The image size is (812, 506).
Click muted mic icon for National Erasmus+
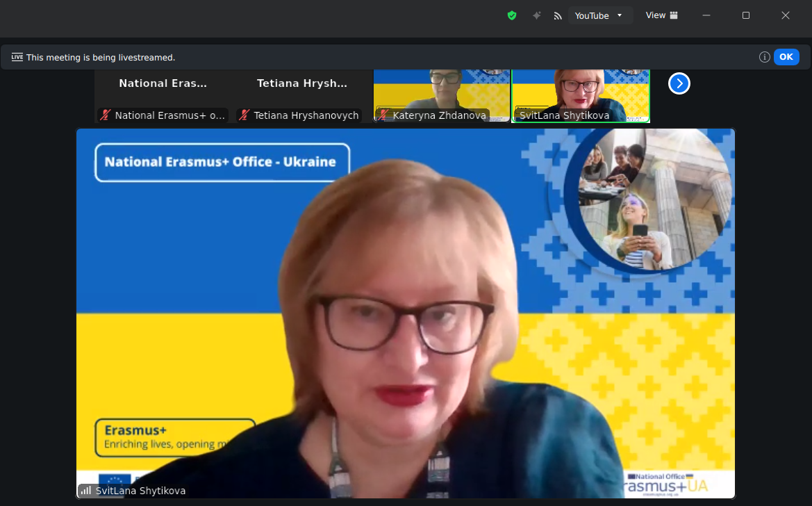coord(106,115)
